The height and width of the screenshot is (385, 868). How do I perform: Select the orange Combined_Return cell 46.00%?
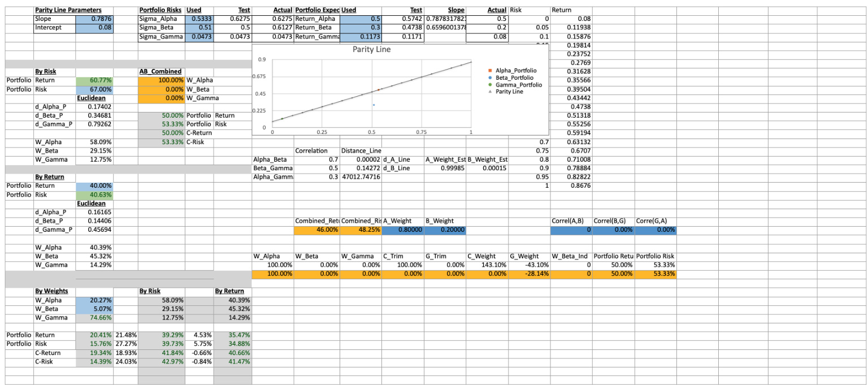point(316,230)
